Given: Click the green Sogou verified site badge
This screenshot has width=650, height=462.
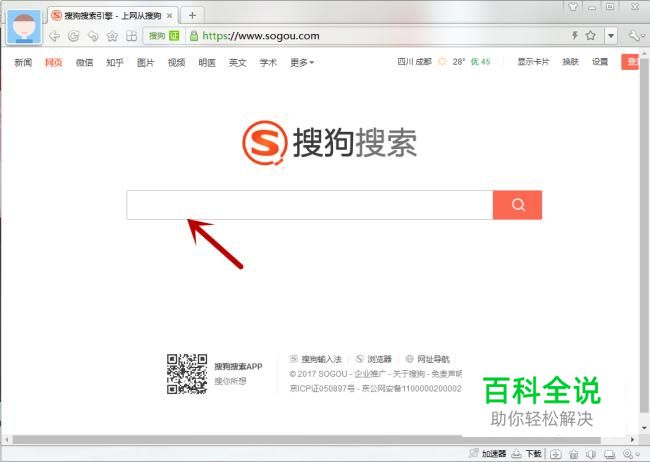Looking at the screenshot, I should click(x=164, y=36).
